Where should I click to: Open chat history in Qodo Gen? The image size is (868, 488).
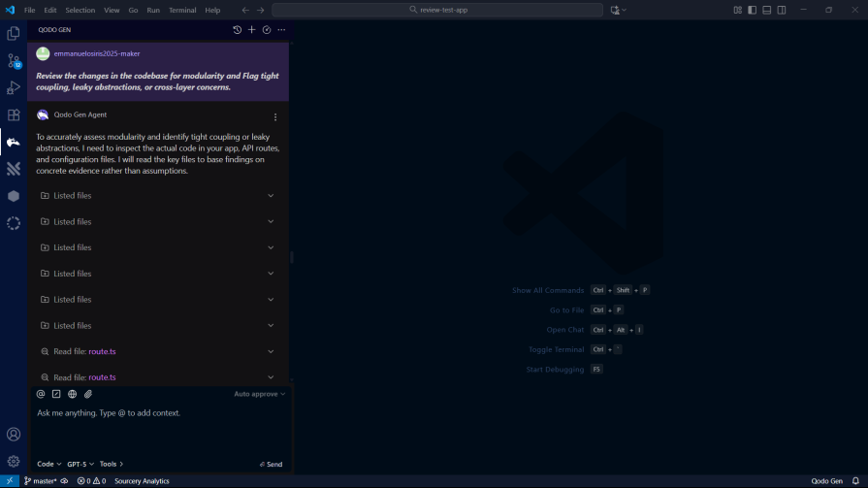238,30
